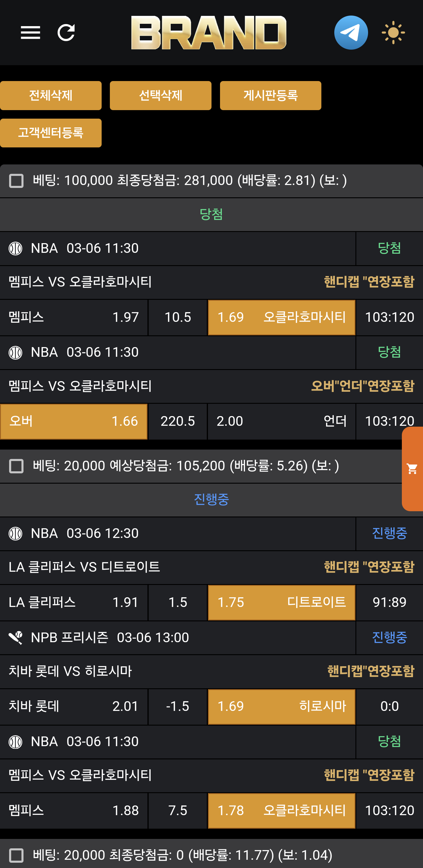
Task: Click the 언더 2.00 odds cell
Action: (x=281, y=421)
